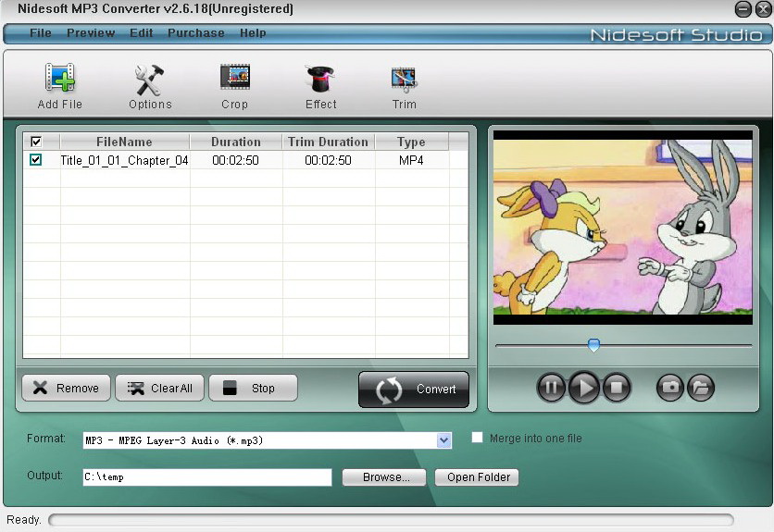Pause the video preview
Image resolution: width=774 pixels, height=532 pixels.
pos(551,388)
